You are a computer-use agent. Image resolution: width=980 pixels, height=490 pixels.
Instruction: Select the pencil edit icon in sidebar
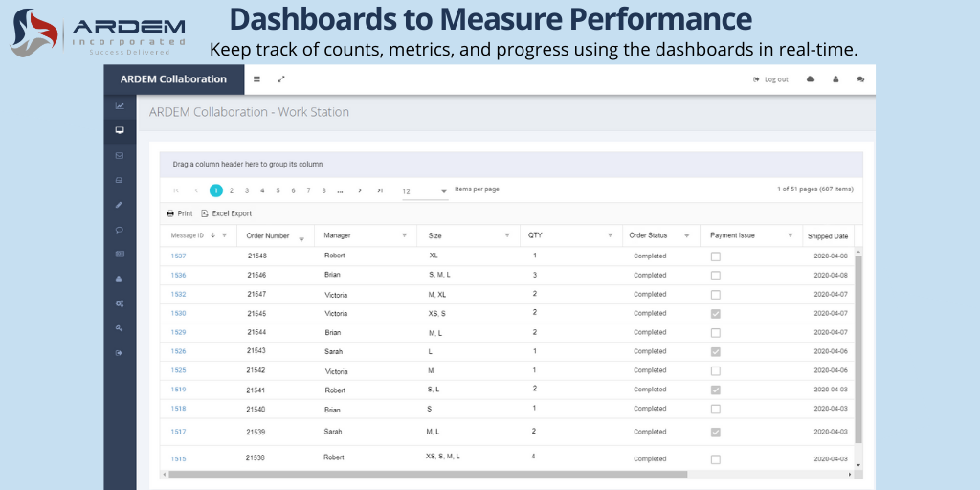120,205
